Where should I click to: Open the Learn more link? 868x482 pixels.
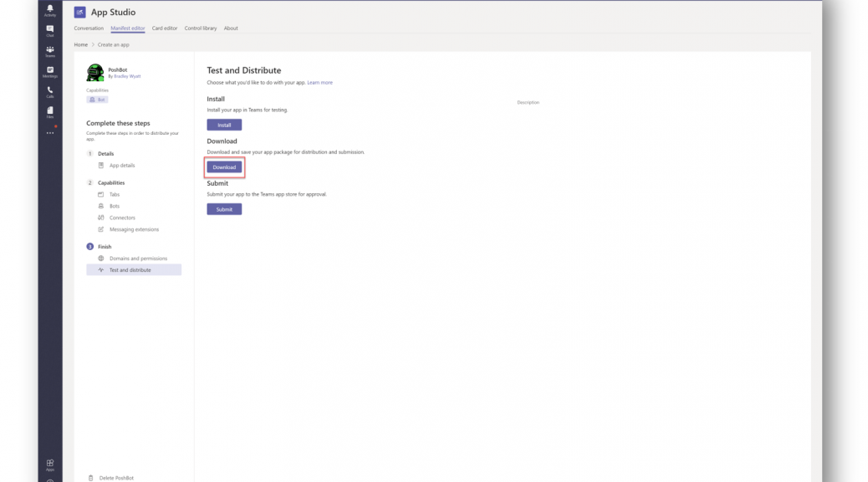point(320,83)
